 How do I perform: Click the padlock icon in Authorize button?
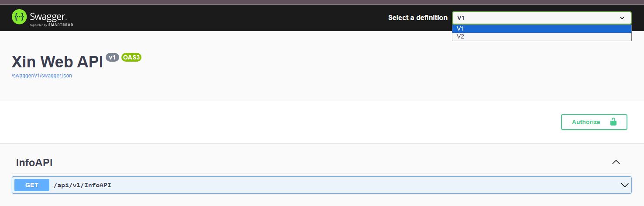click(x=613, y=122)
